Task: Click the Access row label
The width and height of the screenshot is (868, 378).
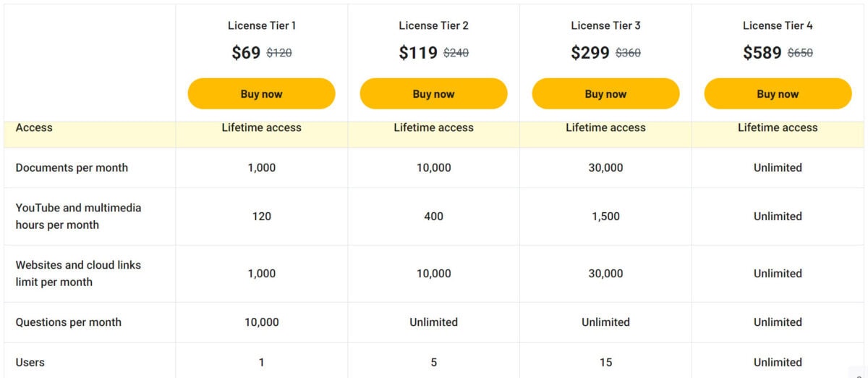Action: [x=34, y=127]
